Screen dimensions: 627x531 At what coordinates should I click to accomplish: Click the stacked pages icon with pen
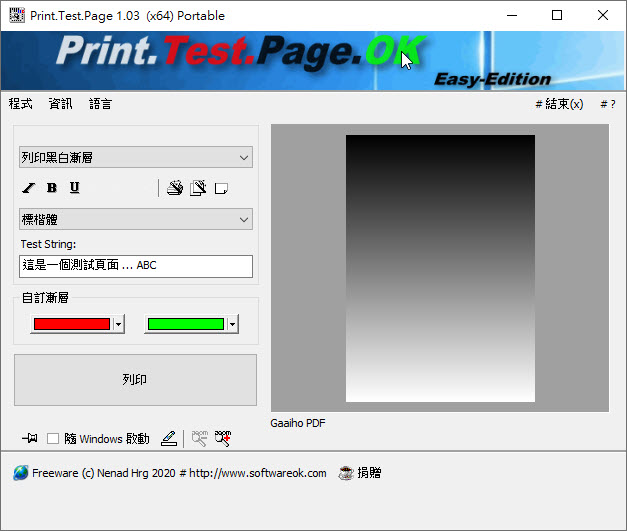click(x=198, y=188)
